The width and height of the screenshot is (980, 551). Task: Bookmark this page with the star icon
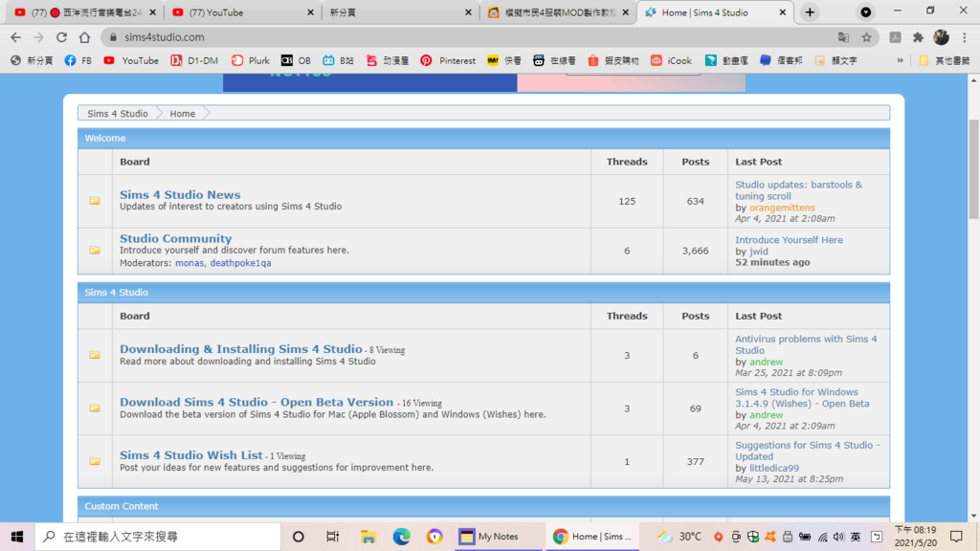tap(866, 37)
